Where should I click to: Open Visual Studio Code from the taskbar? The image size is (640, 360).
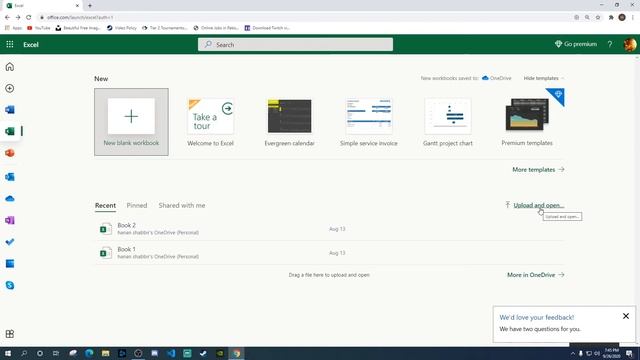tap(171, 353)
